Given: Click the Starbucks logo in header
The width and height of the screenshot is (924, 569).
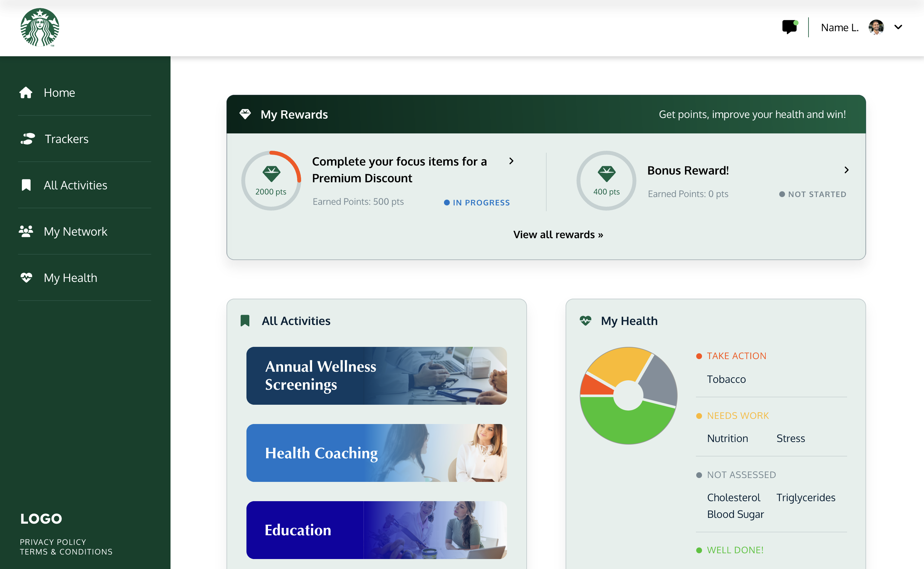Looking at the screenshot, I should pos(40,27).
